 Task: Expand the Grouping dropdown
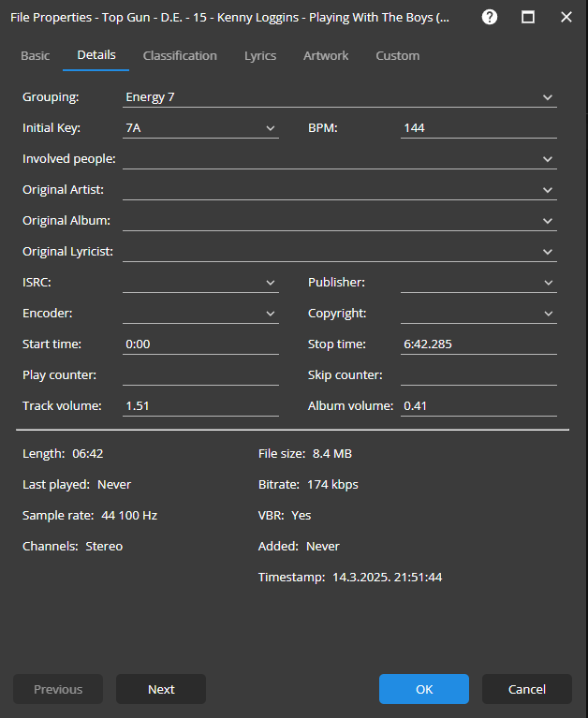[548, 97]
